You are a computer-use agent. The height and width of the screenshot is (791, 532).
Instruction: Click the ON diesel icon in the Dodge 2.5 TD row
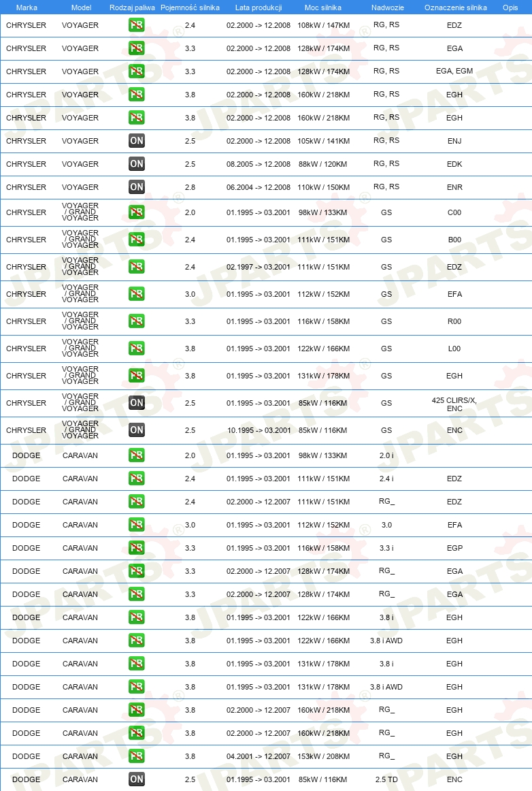coord(137,779)
